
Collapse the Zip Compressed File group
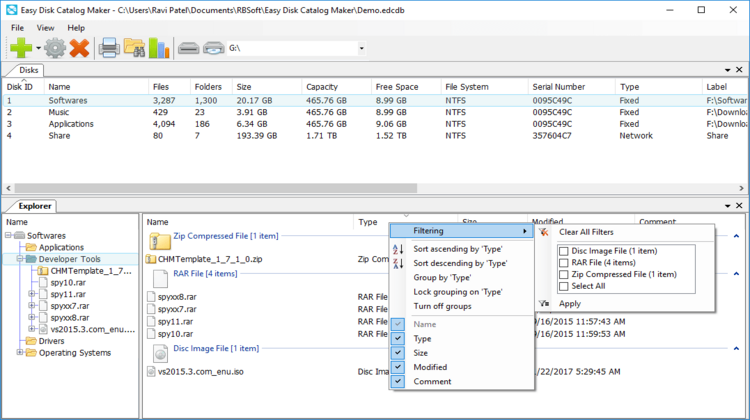pos(736,237)
